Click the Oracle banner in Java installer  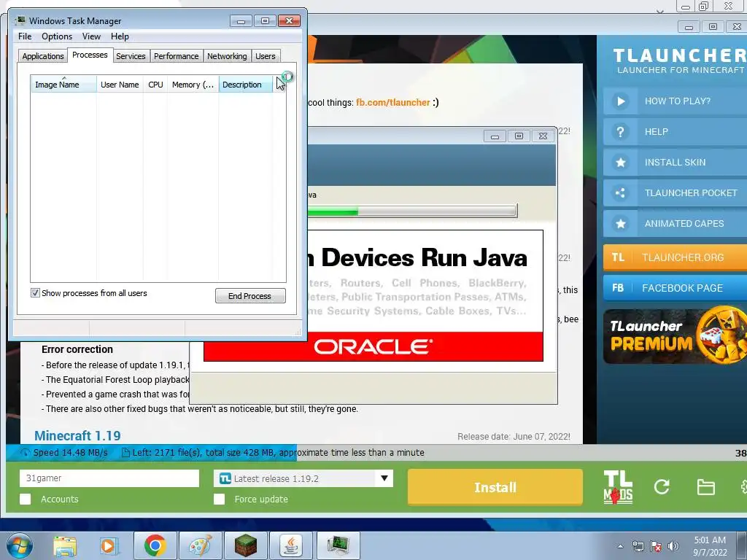[x=373, y=346]
